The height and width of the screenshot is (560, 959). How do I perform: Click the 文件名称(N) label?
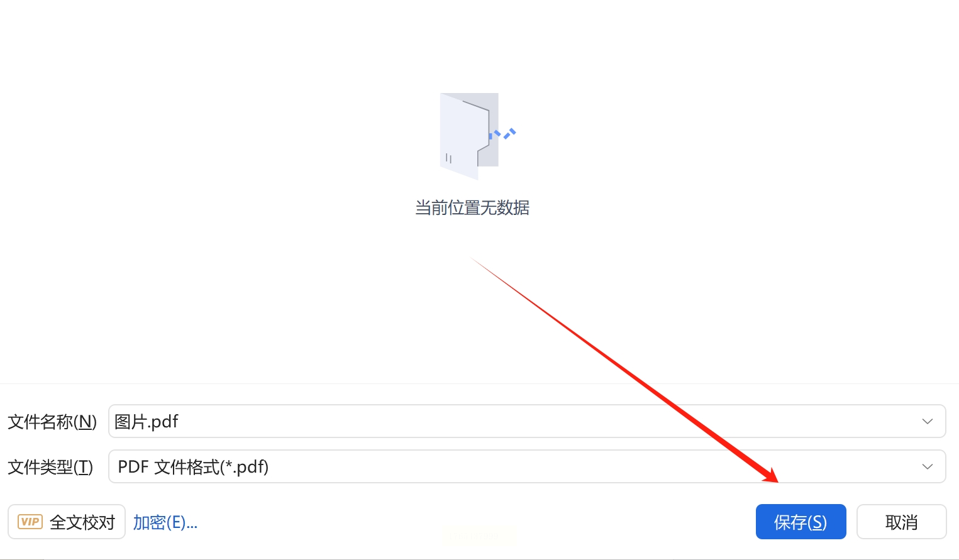pyautogui.click(x=52, y=422)
